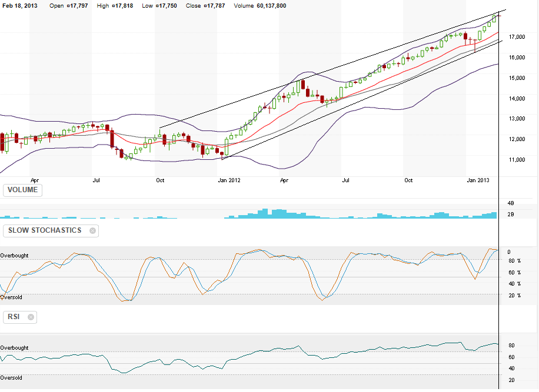Click the 14,000 price level label
The width and height of the screenshot is (539, 392).
pos(516,99)
